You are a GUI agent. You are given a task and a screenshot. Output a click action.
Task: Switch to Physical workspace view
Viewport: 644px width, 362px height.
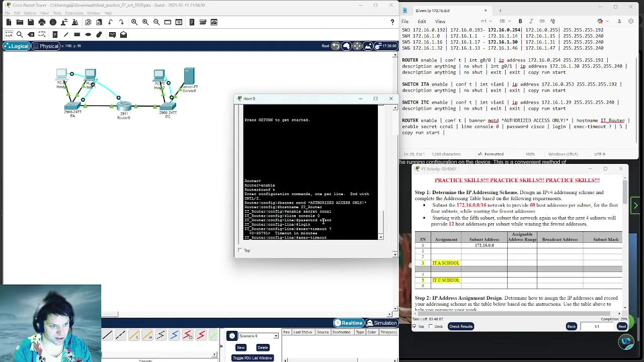pyautogui.click(x=46, y=46)
